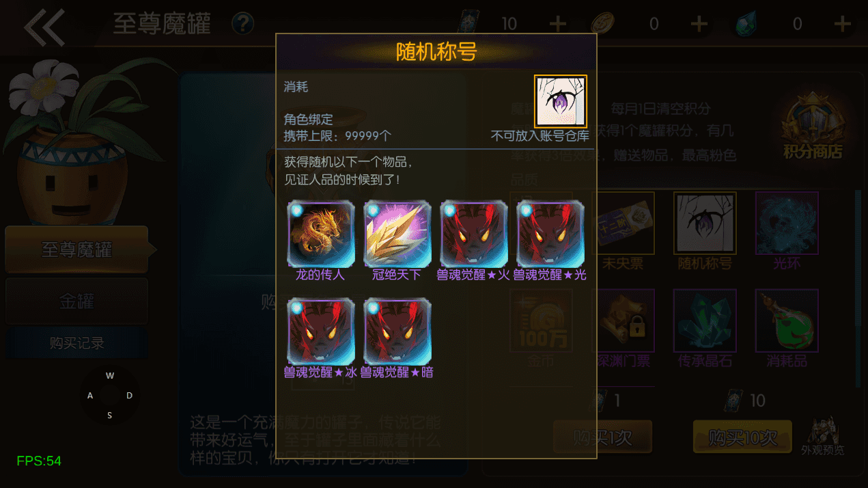The height and width of the screenshot is (488, 868).
Task: Switch to the 至尊魔罐 tab
Action: 76,249
